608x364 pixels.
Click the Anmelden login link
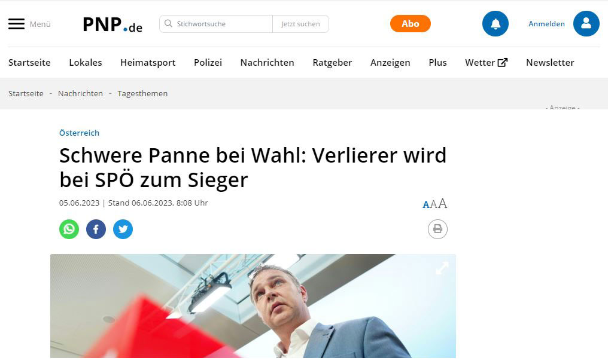click(x=546, y=24)
